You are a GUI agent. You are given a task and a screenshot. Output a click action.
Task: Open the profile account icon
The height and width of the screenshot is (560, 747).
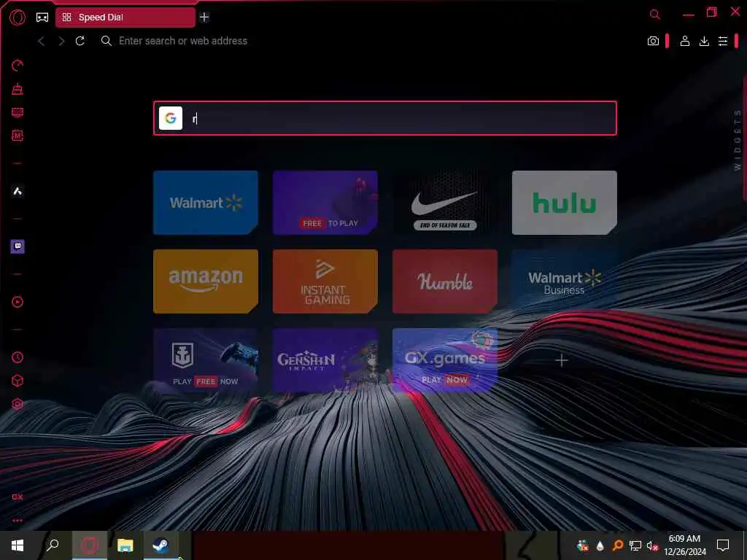[x=684, y=41]
